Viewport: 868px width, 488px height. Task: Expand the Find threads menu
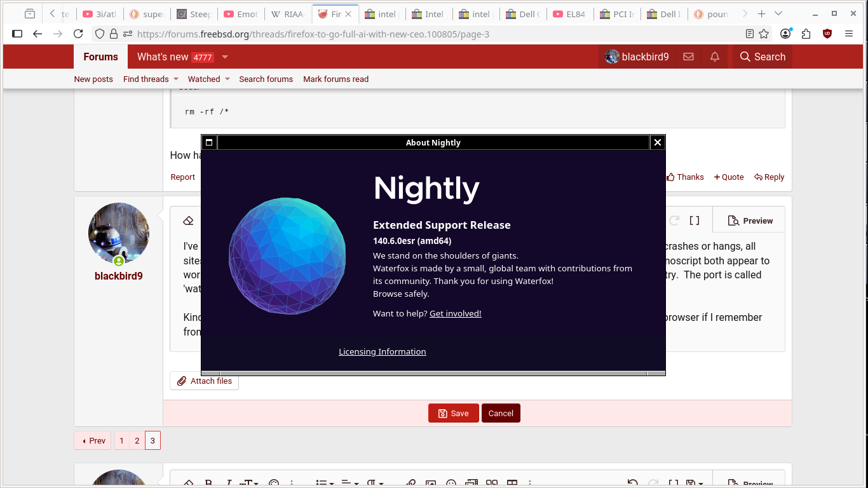[x=150, y=79]
